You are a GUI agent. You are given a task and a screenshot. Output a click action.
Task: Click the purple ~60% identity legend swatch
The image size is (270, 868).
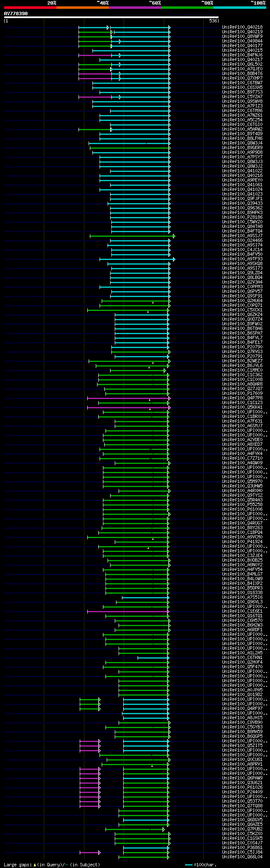pyautogui.click(x=135, y=8)
